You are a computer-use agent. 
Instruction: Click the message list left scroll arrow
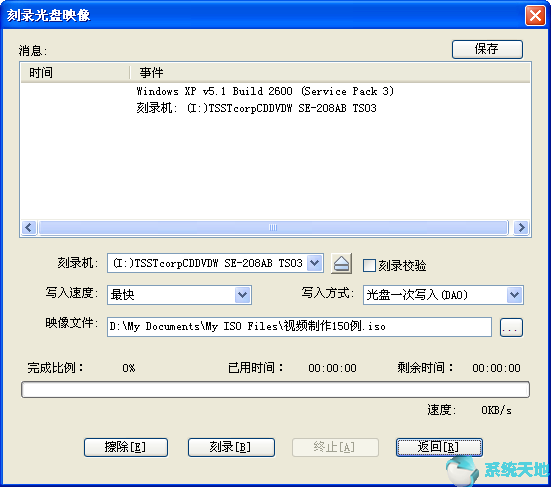pos(29,228)
